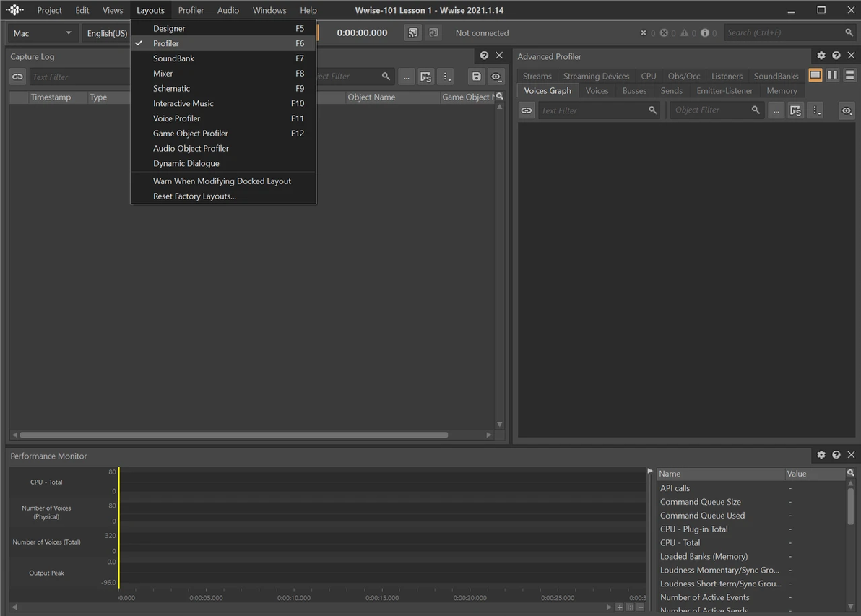Screen dimensions: 861x616
Task: Switch to the Emitter-Listener tab
Action: 724,90
